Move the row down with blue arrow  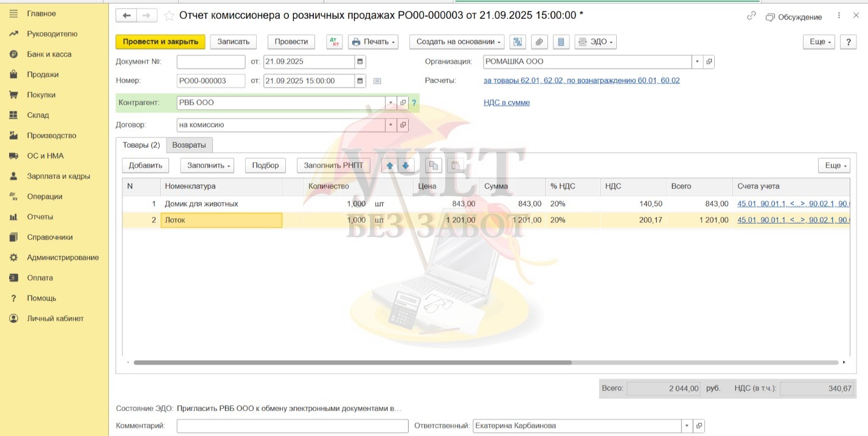[406, 165]
